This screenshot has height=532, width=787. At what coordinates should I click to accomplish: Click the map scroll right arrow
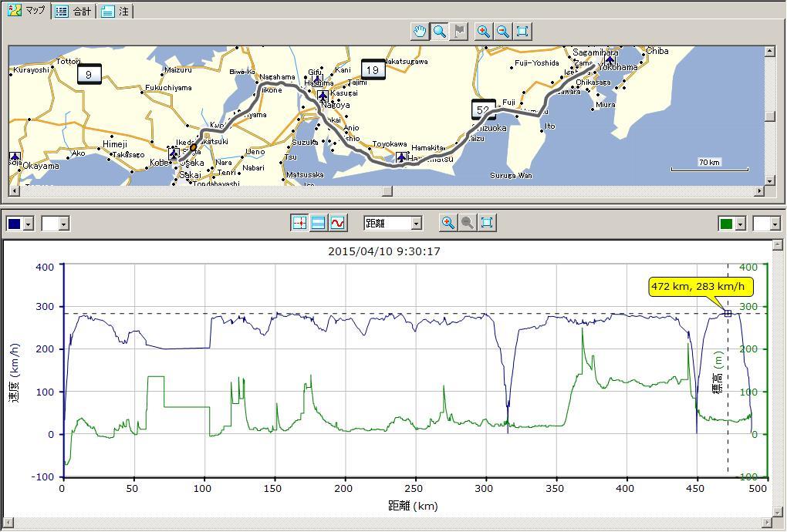point(759,191)
